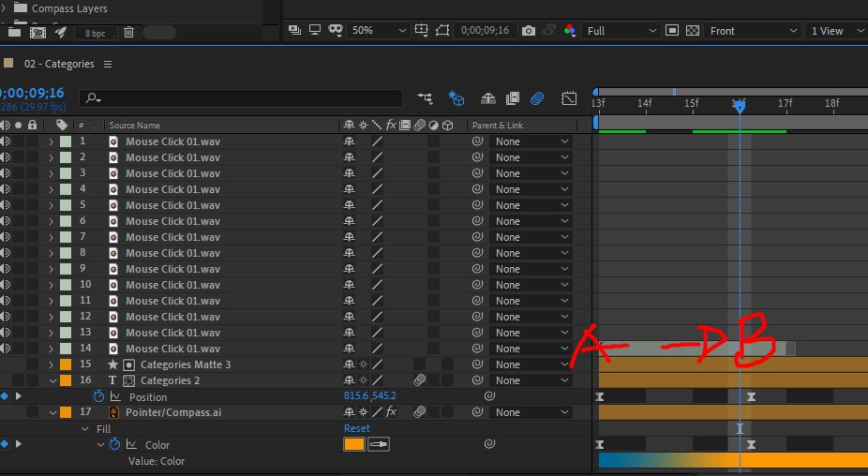Include Color in graph editor set
This screenshot has width=868, height=476.
pos(131,444)
